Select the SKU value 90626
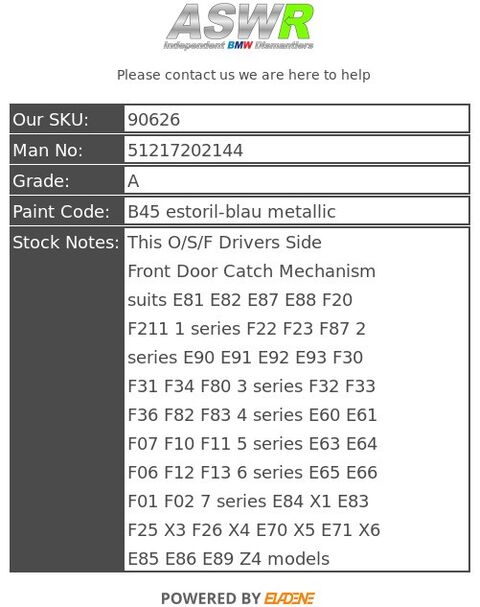The height and width of the screenshot is (607, 480). pyautogui.click(x=154, y=120)
